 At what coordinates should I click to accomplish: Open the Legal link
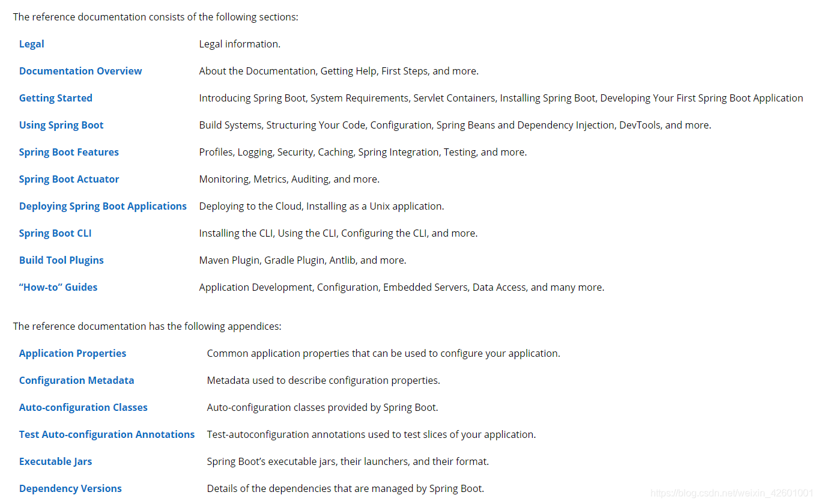click(x=32, y=44)
